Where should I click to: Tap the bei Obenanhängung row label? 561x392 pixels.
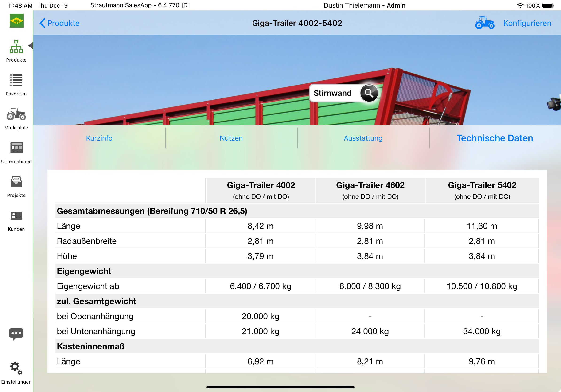click(95, 316)
